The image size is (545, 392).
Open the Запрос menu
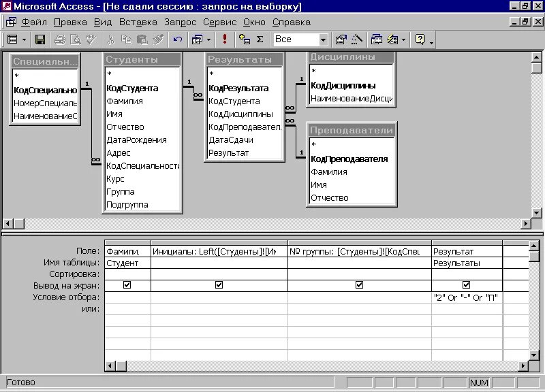[180, 22]
